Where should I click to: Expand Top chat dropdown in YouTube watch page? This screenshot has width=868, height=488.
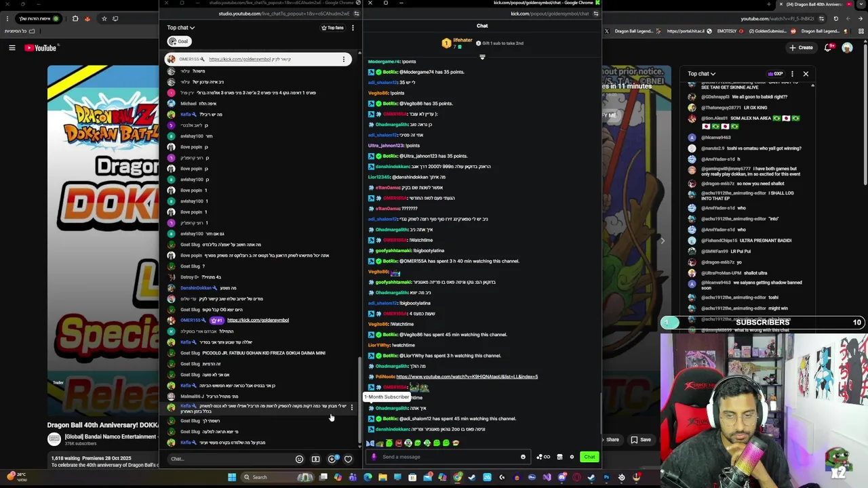pyautogui.click(x=701, y=73)
